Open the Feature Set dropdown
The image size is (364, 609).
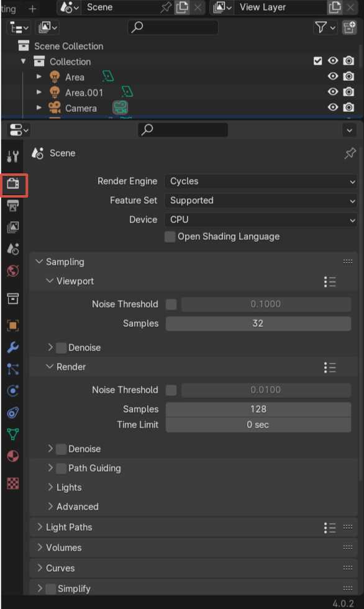tap(261, 200)
